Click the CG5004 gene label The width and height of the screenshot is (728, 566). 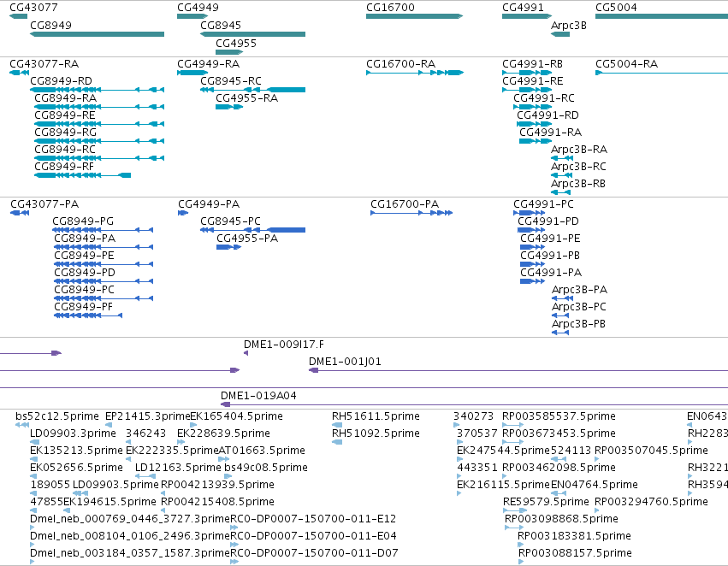[x=616, y=8]
